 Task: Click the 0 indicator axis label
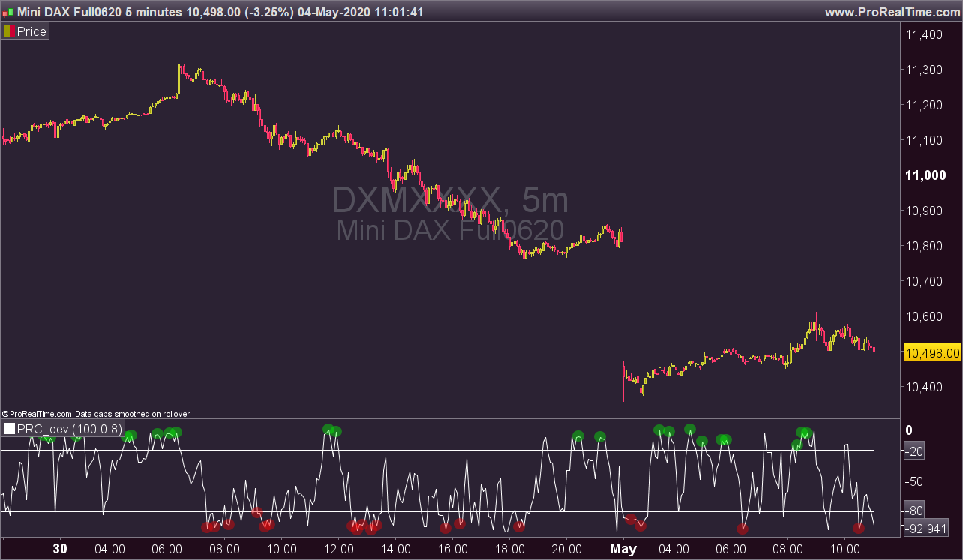pyautogui.click(x=909, y=430)
